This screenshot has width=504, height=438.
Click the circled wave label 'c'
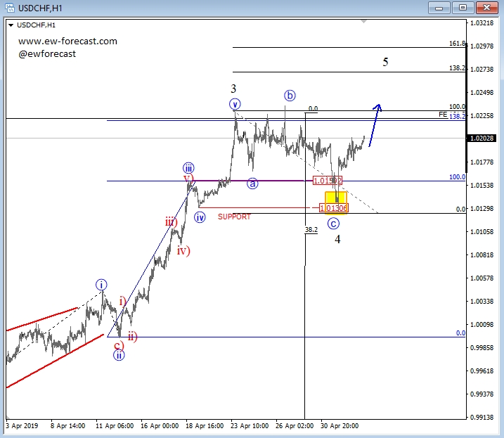[333, 223]
